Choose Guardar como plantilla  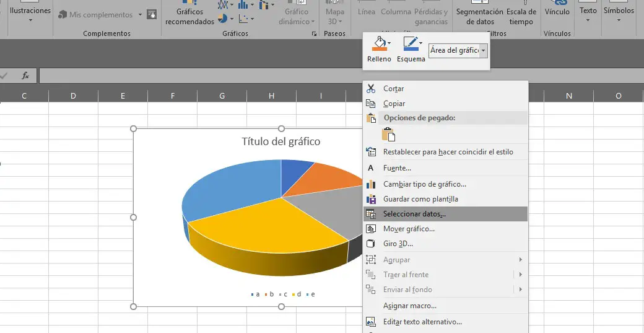445,199
